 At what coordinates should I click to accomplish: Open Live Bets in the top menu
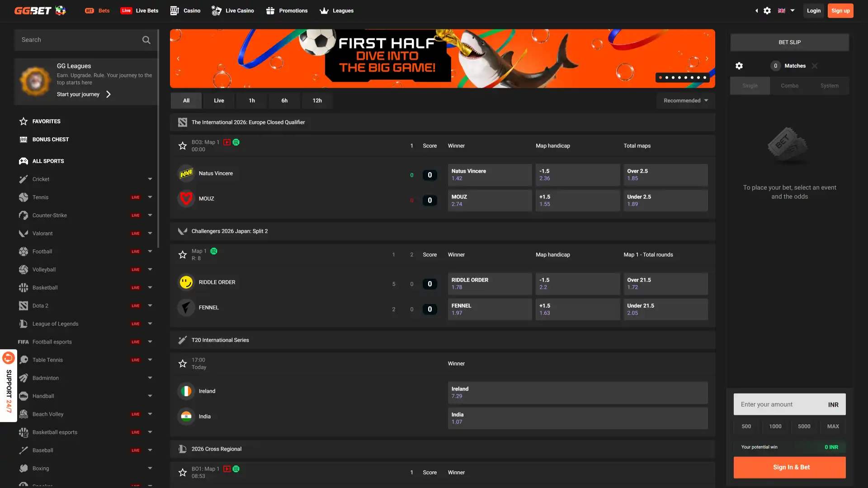139,10
